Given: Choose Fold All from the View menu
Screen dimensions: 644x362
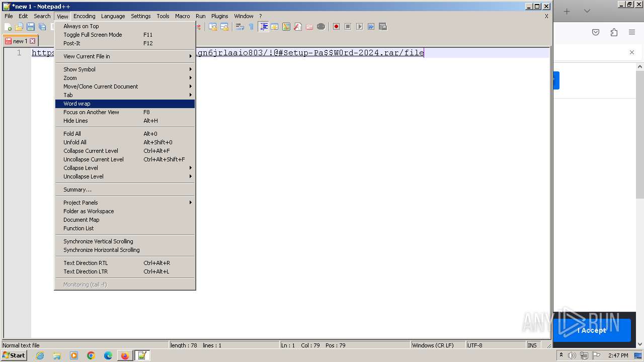Looking at the screenshot, I should [x=125, y=134].
